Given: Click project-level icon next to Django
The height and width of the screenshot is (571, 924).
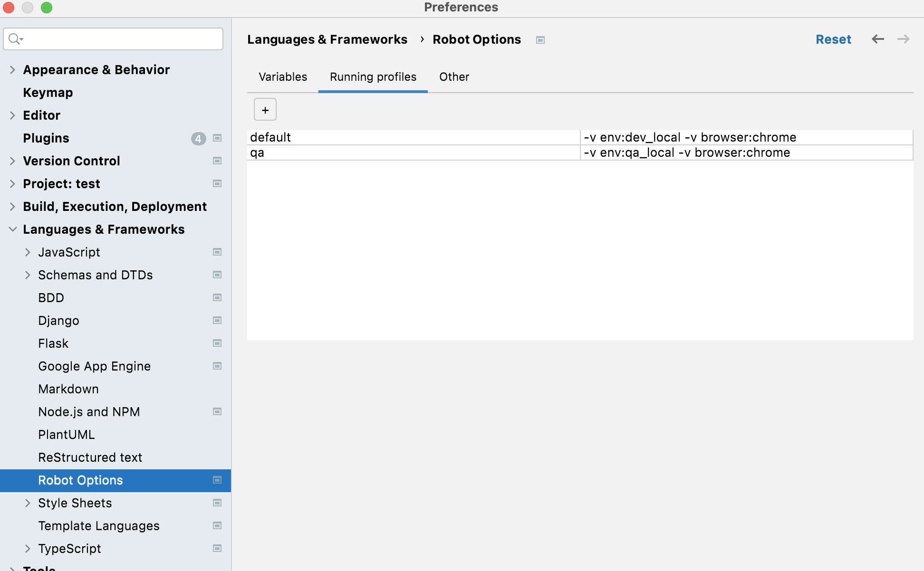Looking at the screenshot, I should tap(217, 321).
